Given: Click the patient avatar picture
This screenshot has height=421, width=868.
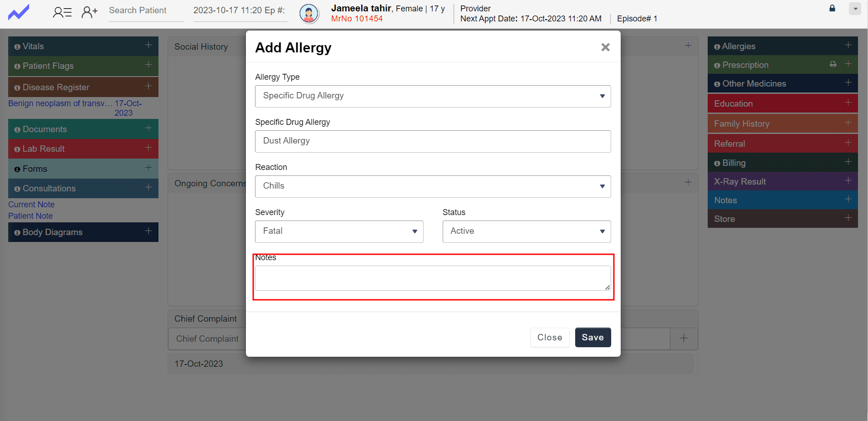Looking at the screenshot, I should 309,14.
